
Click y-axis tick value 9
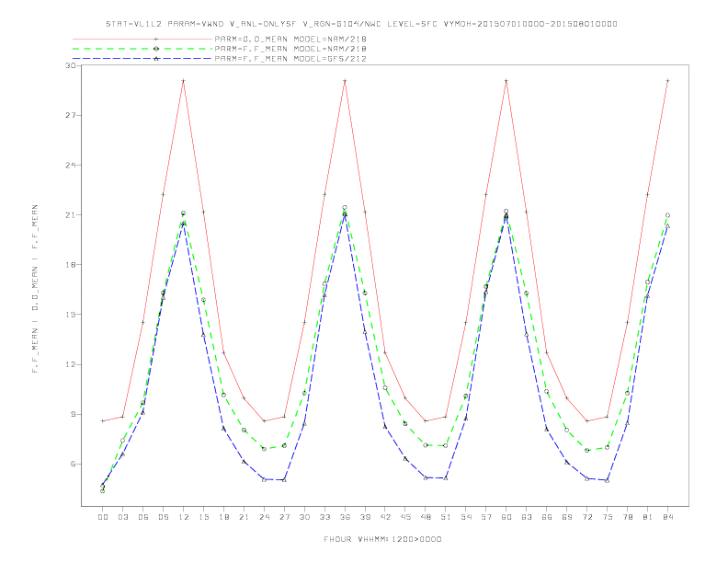coord(73,414)
